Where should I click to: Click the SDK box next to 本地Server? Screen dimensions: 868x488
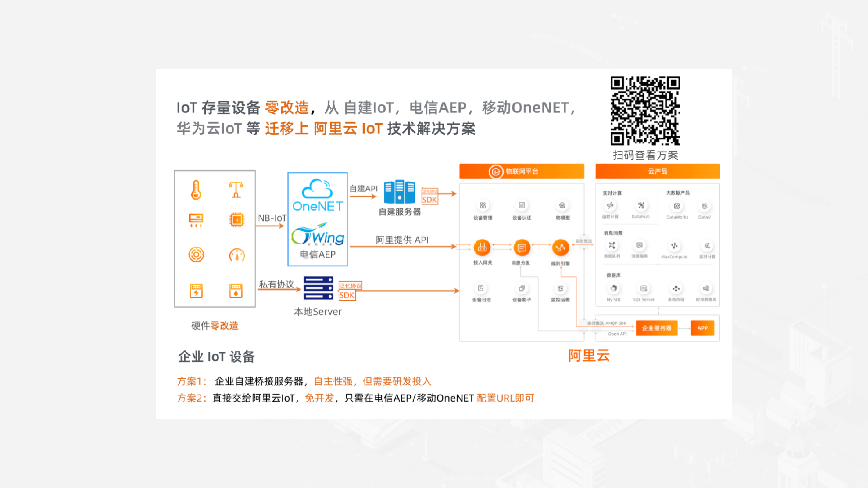pyautogui.click(x=347, y=295)
